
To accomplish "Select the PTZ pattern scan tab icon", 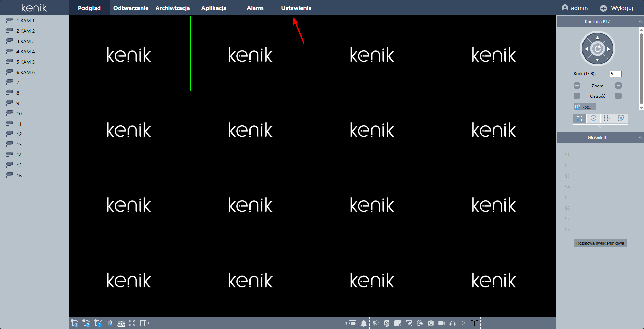I will click(x=607, y=118).
